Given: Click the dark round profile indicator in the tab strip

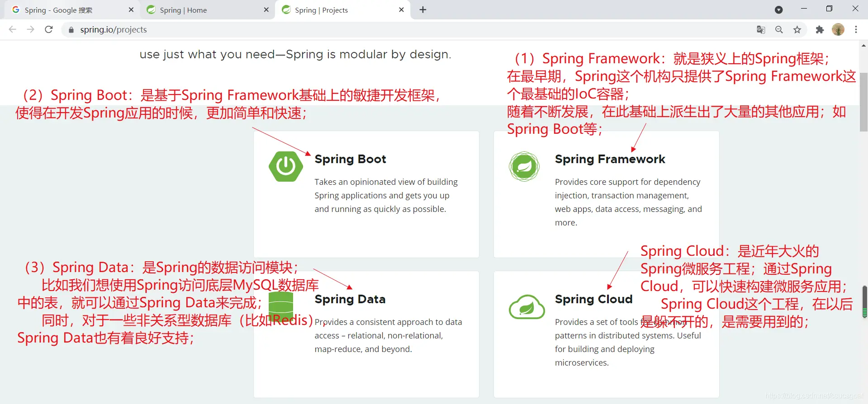Looking at the screenshot, I should (779, 9).
